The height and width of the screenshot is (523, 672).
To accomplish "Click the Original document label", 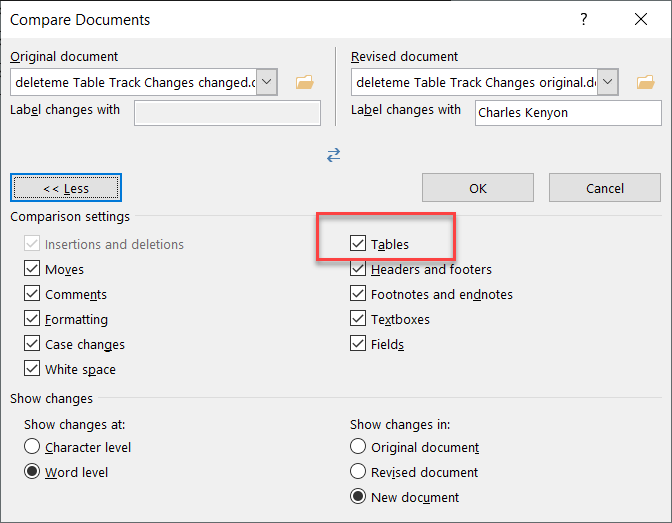I will coord(64,57).
